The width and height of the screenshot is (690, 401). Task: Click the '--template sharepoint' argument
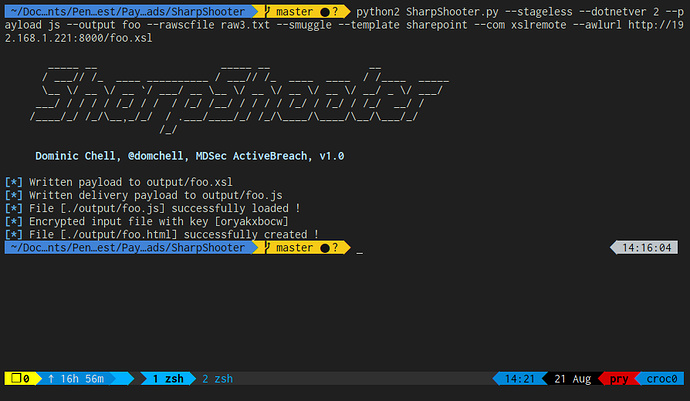click(403, 25)
